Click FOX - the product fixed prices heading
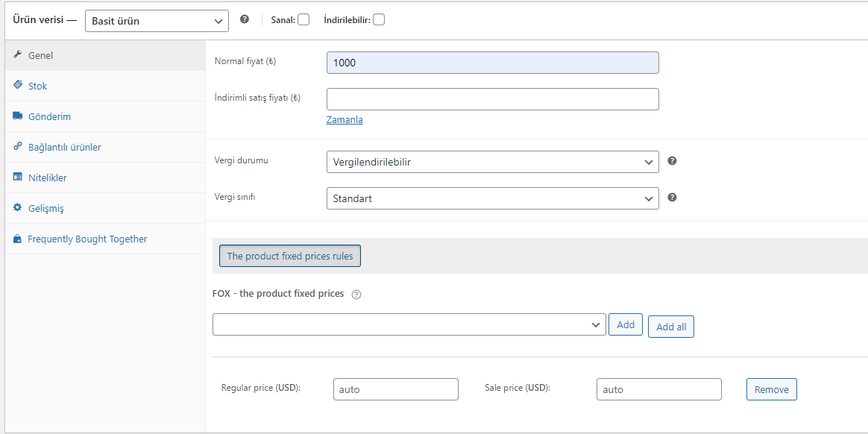Image resolution: width=868 pixels, height=434 pixels. [x=278, y=293]
